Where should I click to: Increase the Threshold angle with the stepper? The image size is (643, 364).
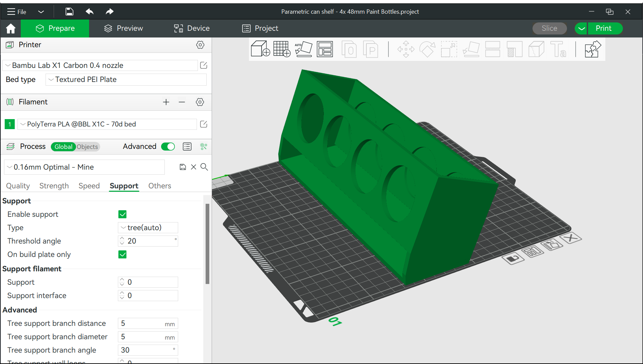(x=122, y=239)
